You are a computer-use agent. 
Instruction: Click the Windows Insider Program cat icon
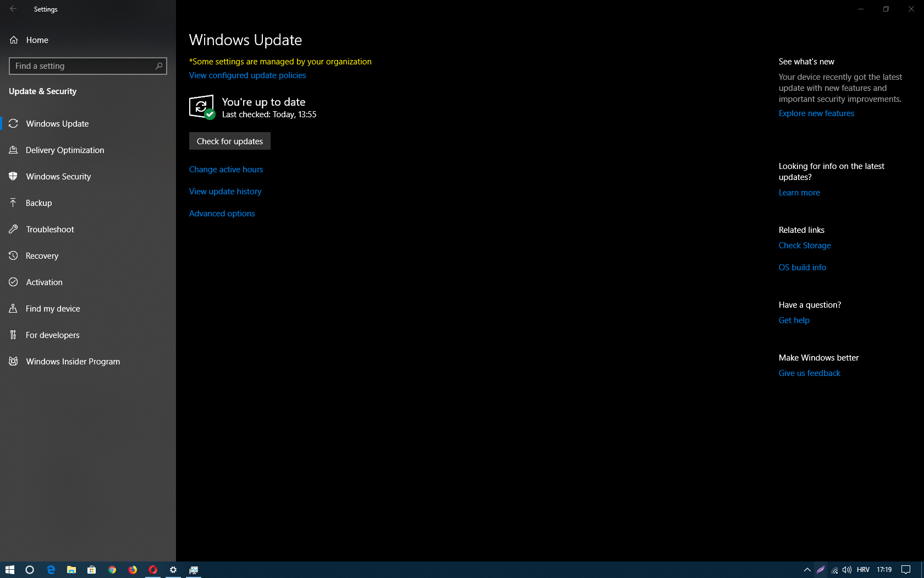13,362
